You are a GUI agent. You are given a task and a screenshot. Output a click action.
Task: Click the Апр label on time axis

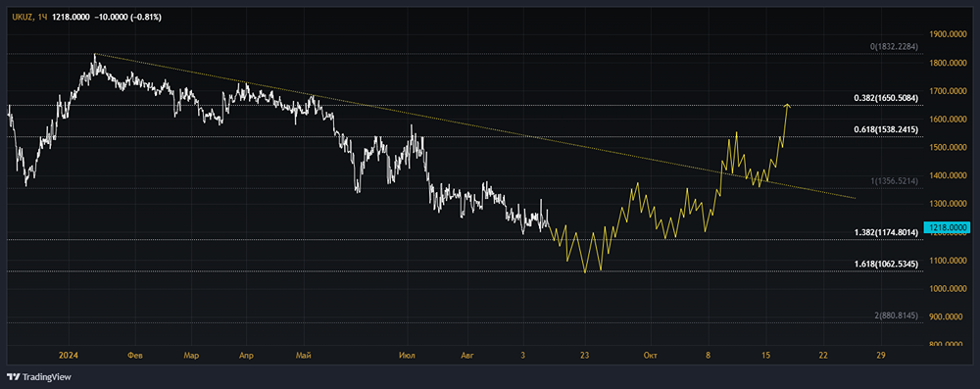246,356
